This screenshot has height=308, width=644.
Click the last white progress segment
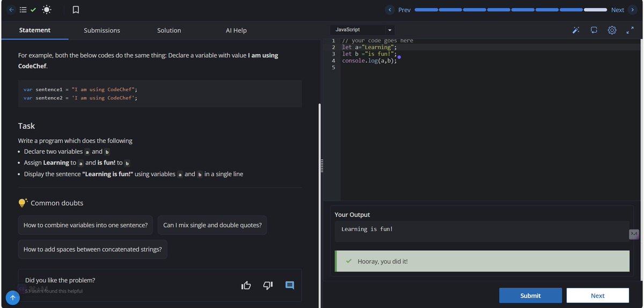[596, 10]
